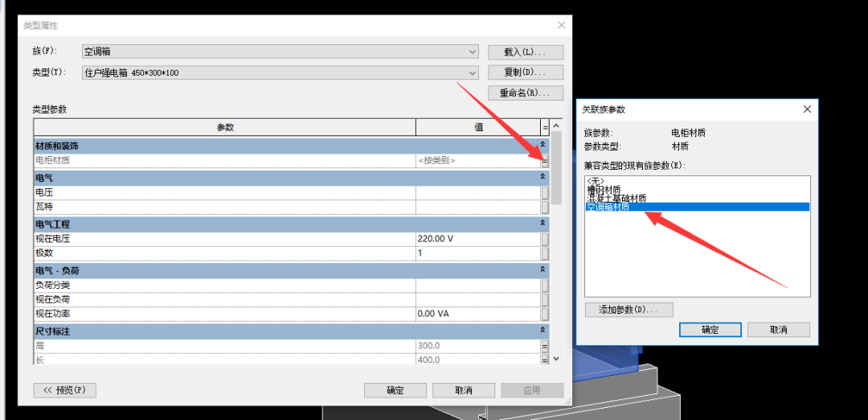
Task: Click associate parameter button for 极数 row
Action: (545, 253)
